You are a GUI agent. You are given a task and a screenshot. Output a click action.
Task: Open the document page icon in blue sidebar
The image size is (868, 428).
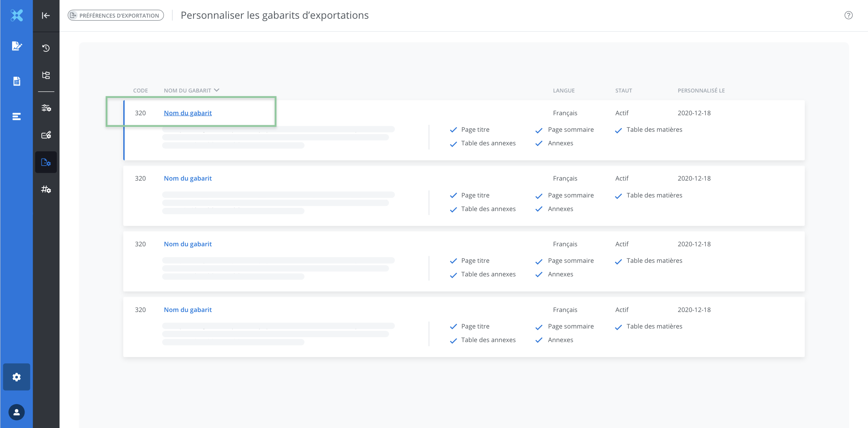coord(17,81)
